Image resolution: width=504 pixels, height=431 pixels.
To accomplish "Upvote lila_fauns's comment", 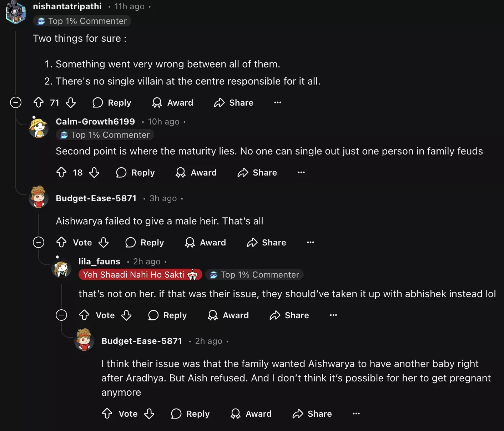I will pyautogui.click(x=84, y=315).
